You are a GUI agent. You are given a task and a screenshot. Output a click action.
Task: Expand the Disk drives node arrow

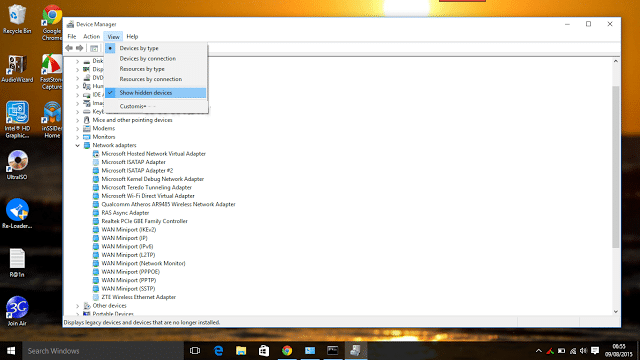(x=78, y=61)
